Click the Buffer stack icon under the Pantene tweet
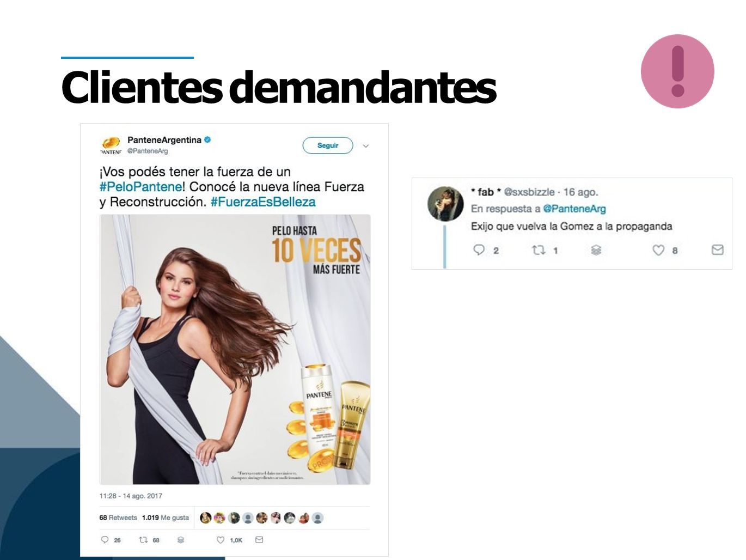The width and height of the screenshot is (746, 560). click(181, 540)
